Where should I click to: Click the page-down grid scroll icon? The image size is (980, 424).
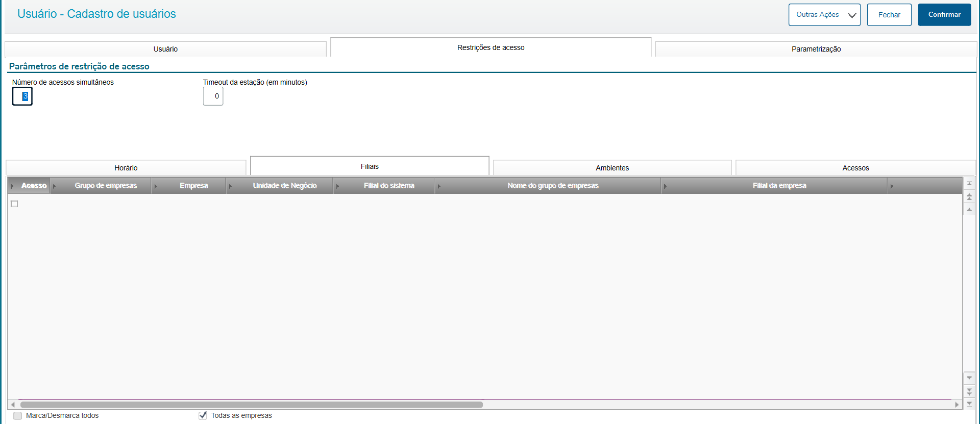pos(969,391)
